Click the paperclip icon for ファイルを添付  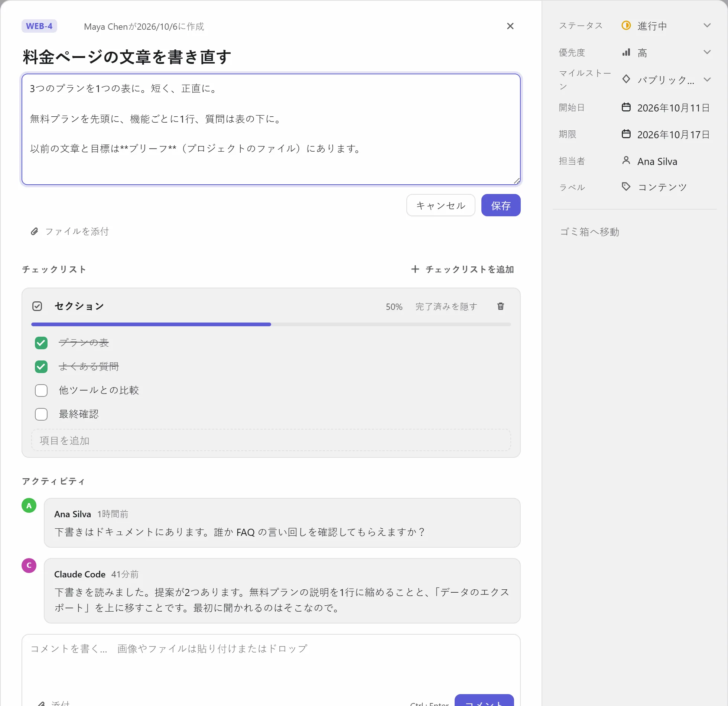(x=35, y=231)
